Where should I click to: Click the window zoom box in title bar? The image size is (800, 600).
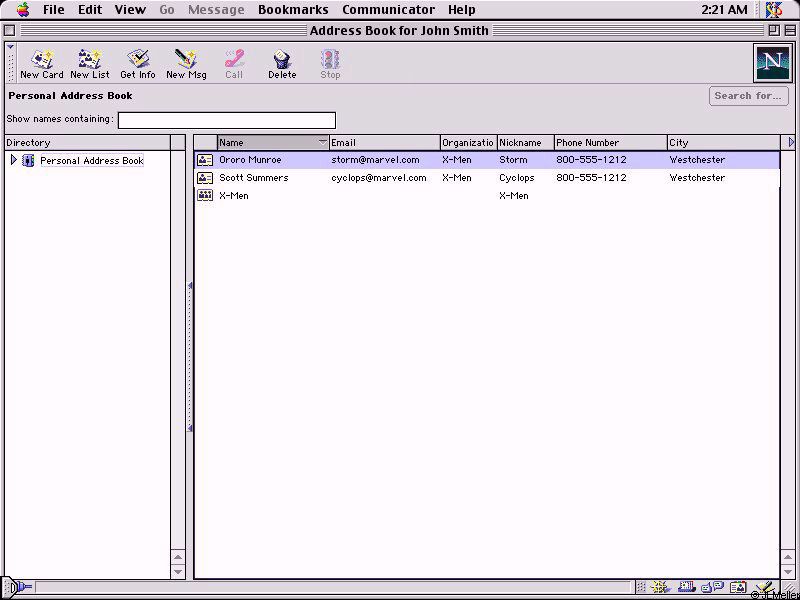pyautogui.click(x=774, y=31)
